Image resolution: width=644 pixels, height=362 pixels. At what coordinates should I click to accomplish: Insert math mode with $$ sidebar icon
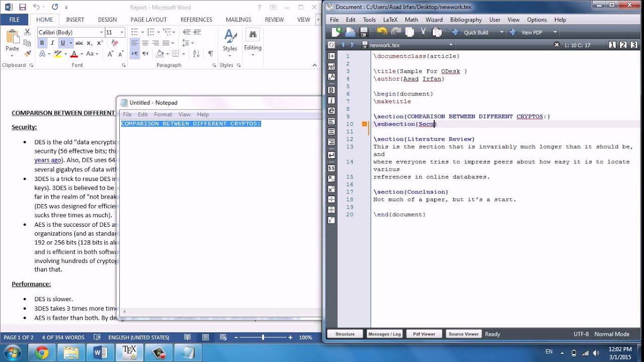coord(331,167)
